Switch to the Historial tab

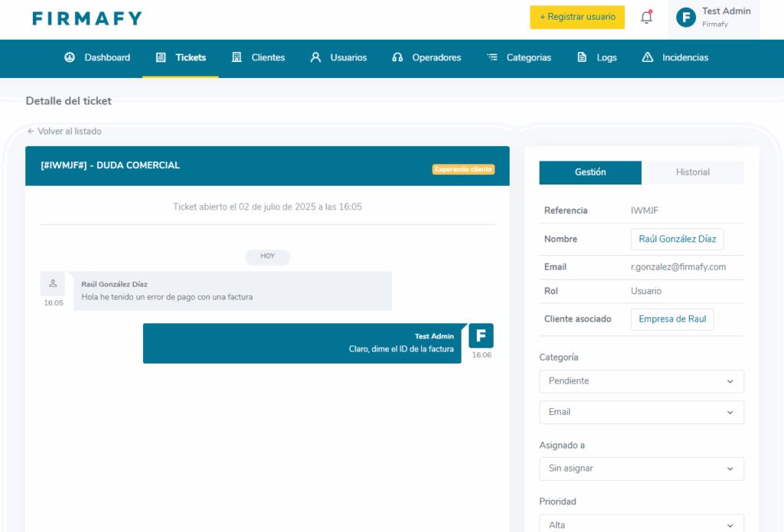pyautogui.click(x=692, y=172)
